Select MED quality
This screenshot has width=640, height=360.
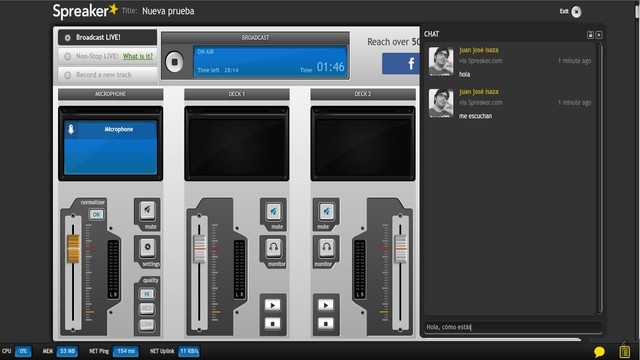[147, 309]
